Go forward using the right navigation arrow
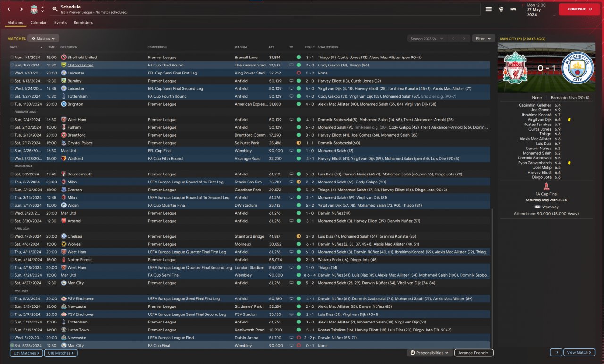The image size is (604, 364). point(21,9)
